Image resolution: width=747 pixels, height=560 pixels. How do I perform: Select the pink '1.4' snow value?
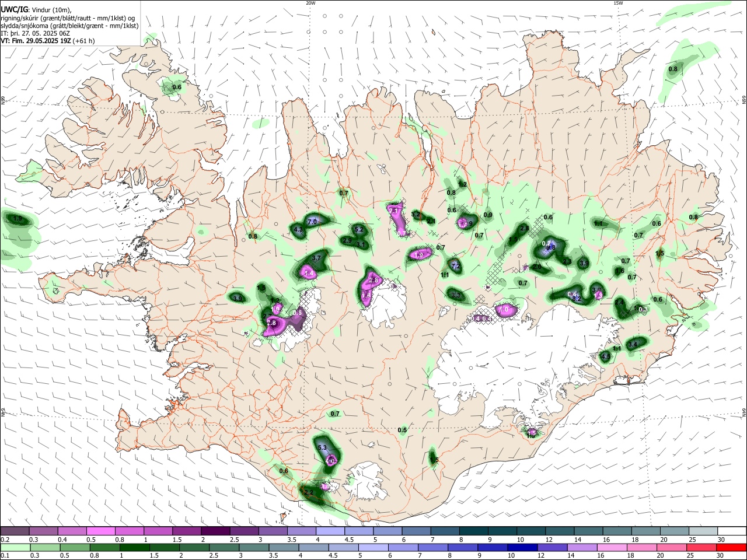(x=309, y=273)
